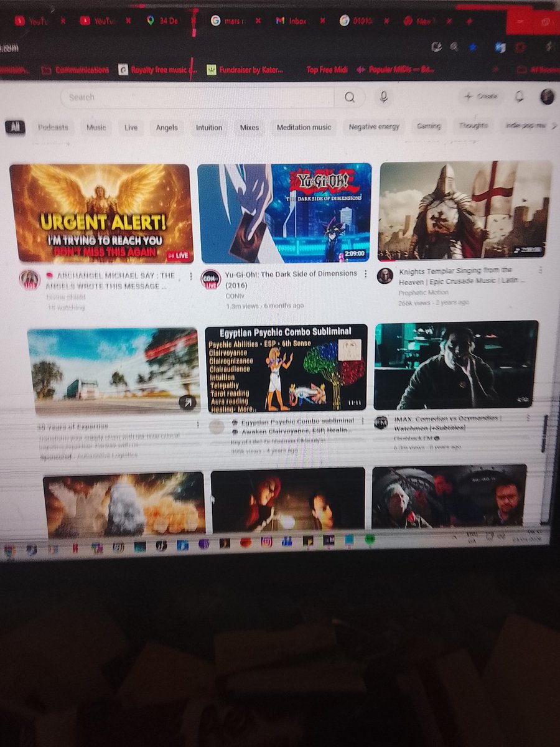Image resolution: width=560 pixels, height=747 pixels.
Task: Select the All filter chip
Action: tap(15, 127)
